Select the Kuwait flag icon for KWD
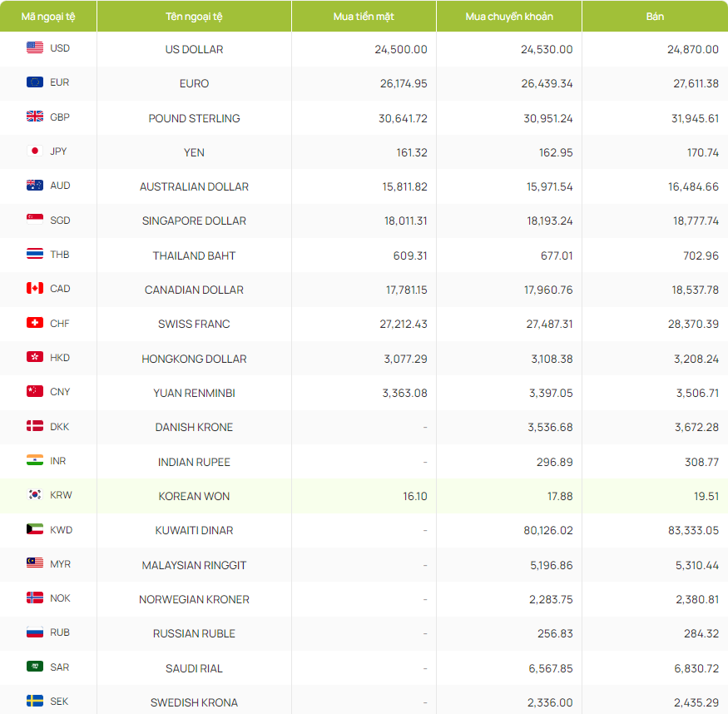This screenshot has width=728, height=714. (35, 529)
